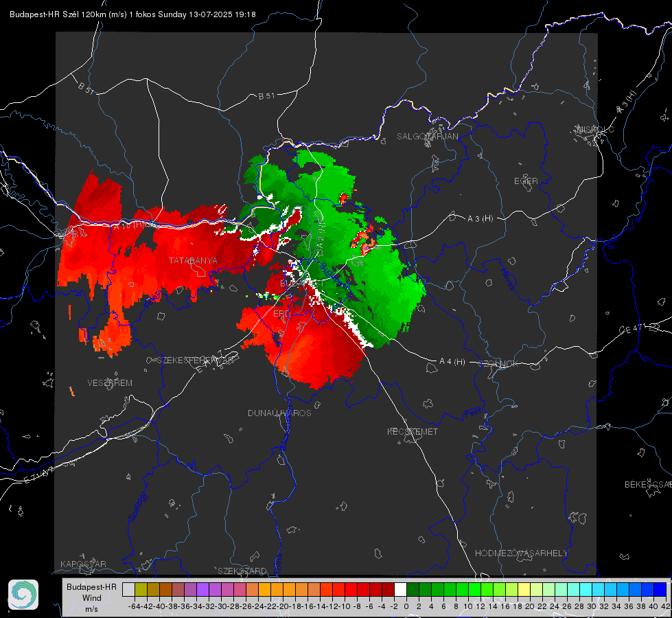Click the ERD city label
The image size is (672, 618).
pos(281,314)
